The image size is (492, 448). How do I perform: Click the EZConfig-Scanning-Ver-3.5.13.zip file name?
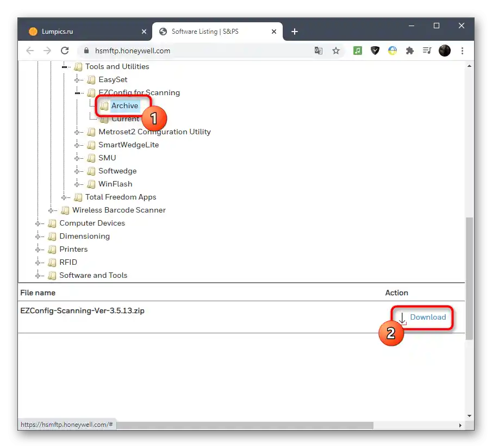coord(82,310)
